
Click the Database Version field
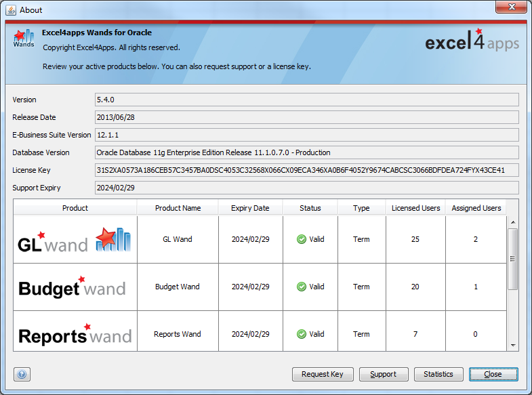[307, 152]
